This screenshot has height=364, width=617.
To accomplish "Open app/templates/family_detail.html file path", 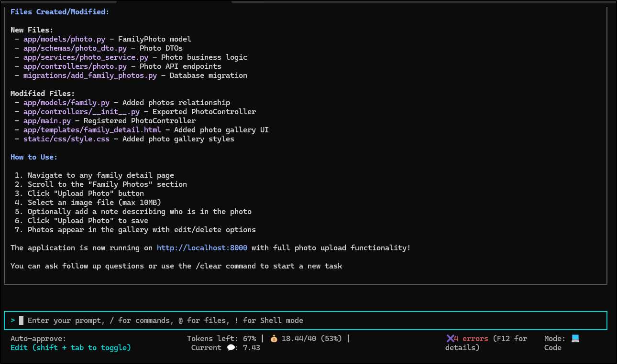I will (x=92, y=130).
